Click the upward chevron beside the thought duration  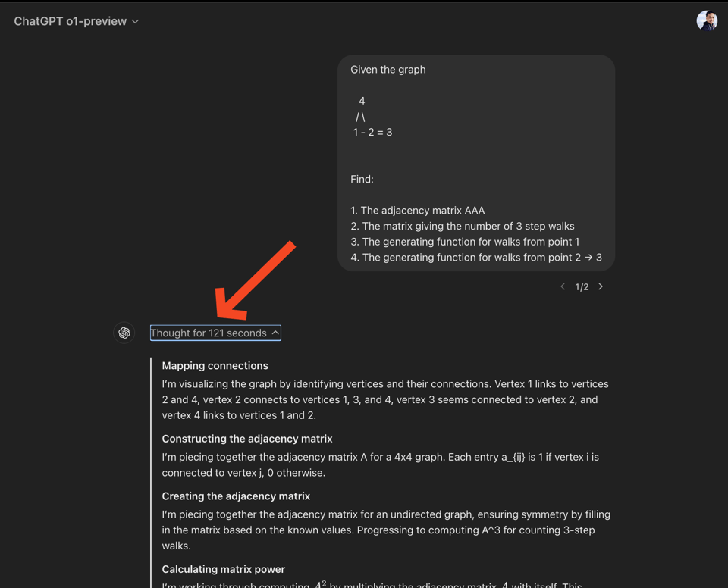point(275,333)
